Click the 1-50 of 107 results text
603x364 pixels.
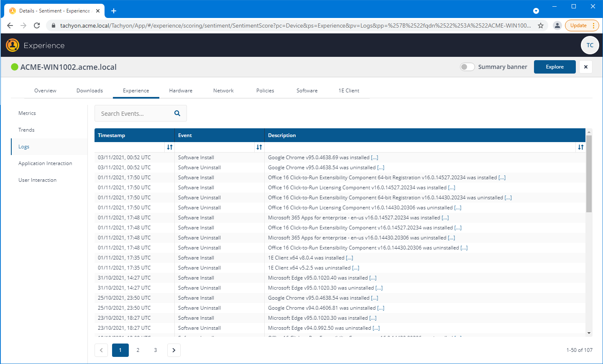(579, 350)
